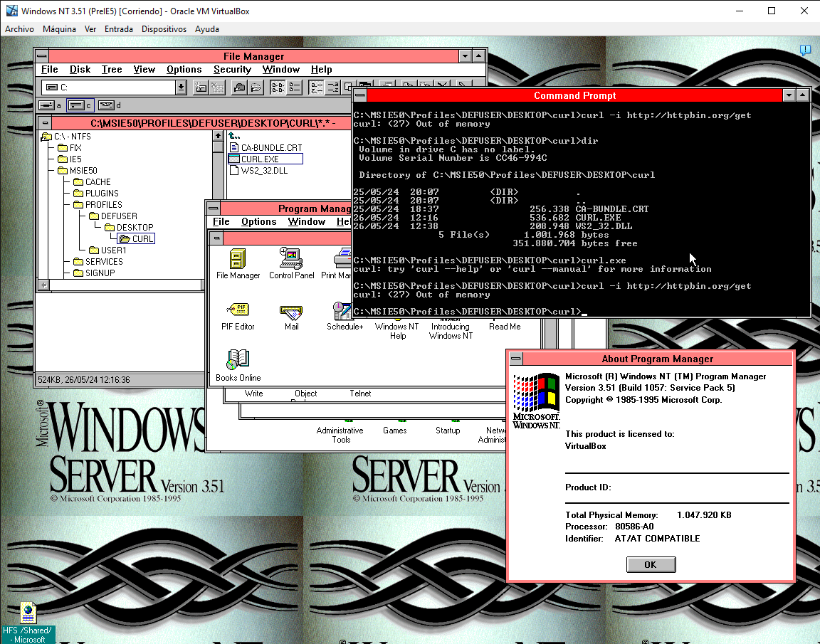Screen dimensions: 820x644
Task: Open the drive C: dropdown list
Action: click(x=181, y=87)
